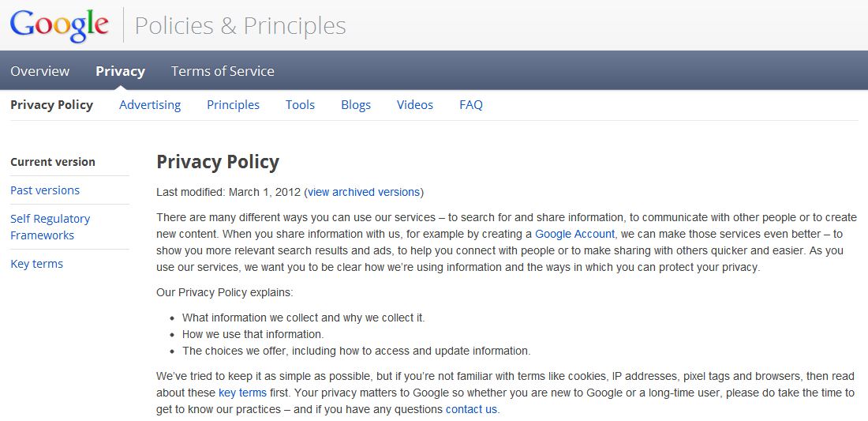Click the Google logo

coord(59,25)
